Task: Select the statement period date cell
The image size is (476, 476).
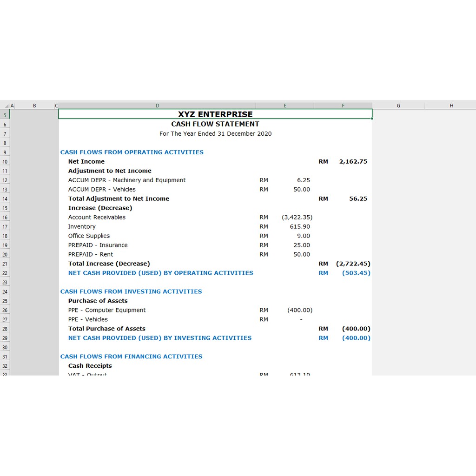Action: click(x=215, y=134)
